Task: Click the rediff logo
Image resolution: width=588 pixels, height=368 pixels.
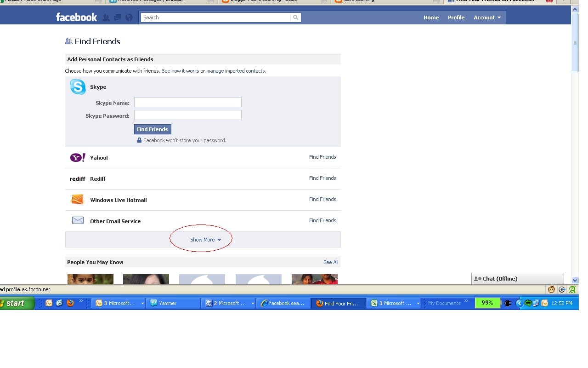Action: pos(77,179)
